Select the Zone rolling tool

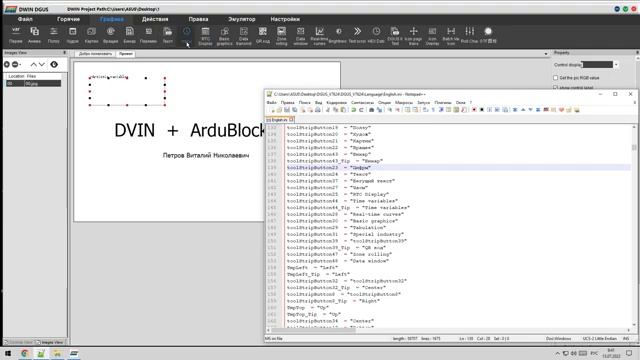[282, 36]
